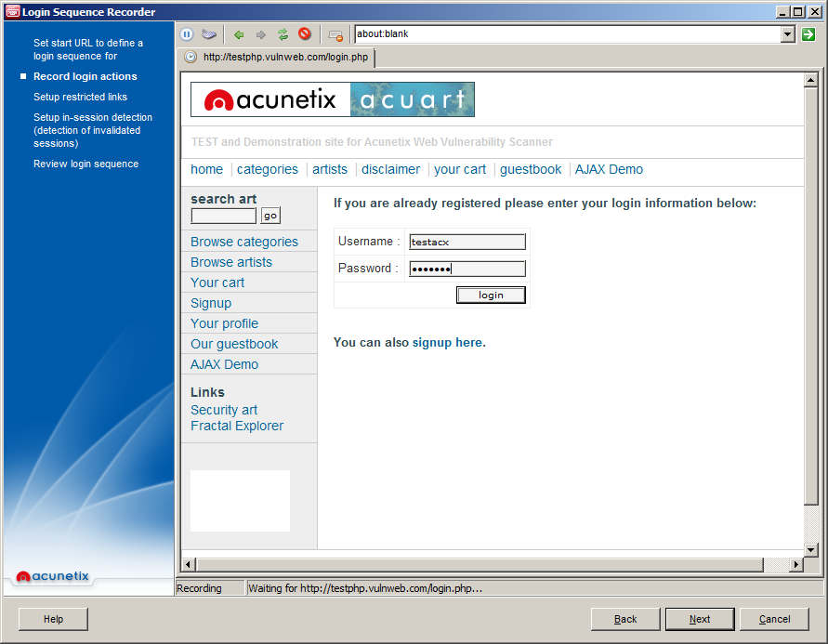Viewport: 828px width, 644px height.
Task: Click the about:blank address field
Action: coord(568,34)
